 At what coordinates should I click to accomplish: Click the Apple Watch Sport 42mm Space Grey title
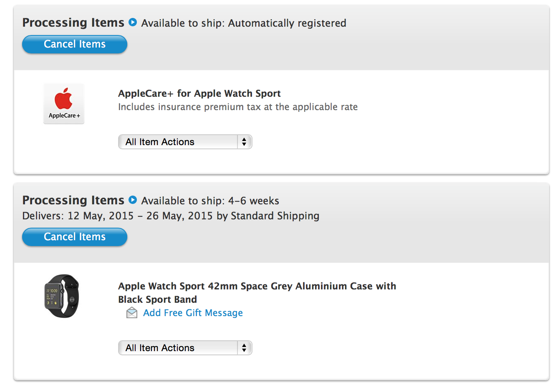257,293
